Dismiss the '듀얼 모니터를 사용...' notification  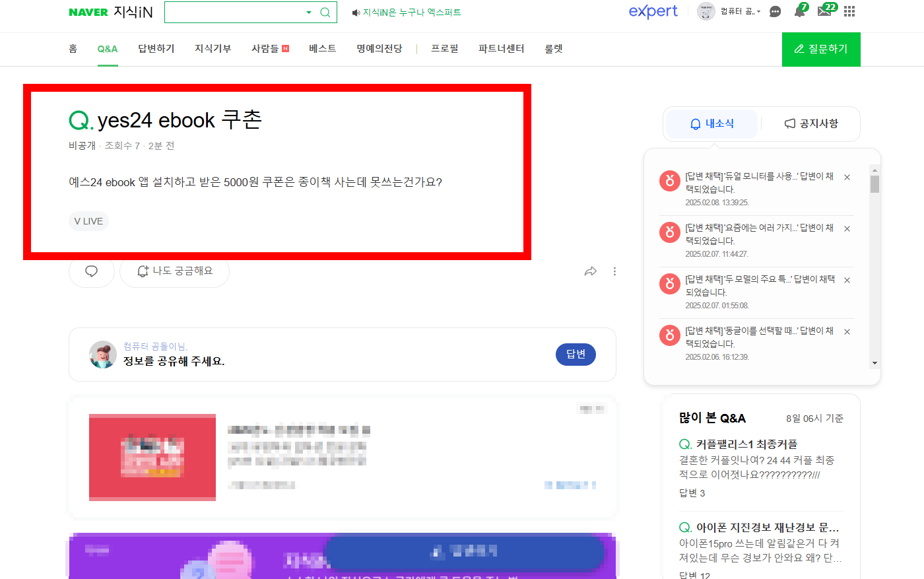pos(847,178)
